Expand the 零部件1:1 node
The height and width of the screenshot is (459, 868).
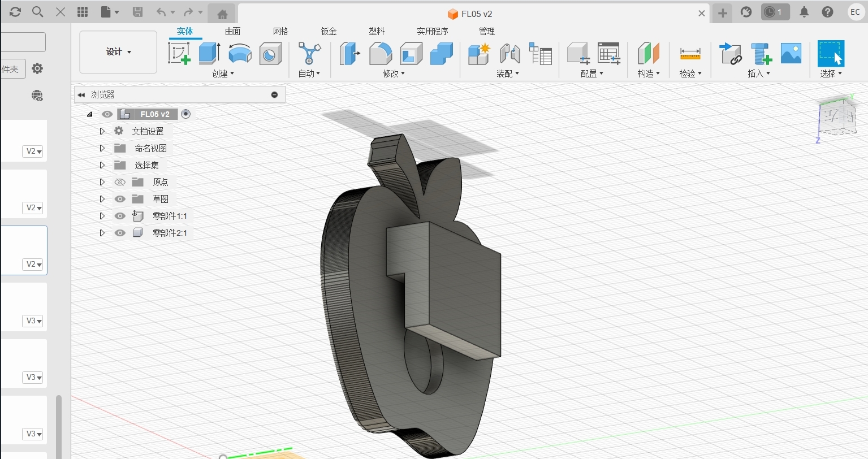[102, 216]
